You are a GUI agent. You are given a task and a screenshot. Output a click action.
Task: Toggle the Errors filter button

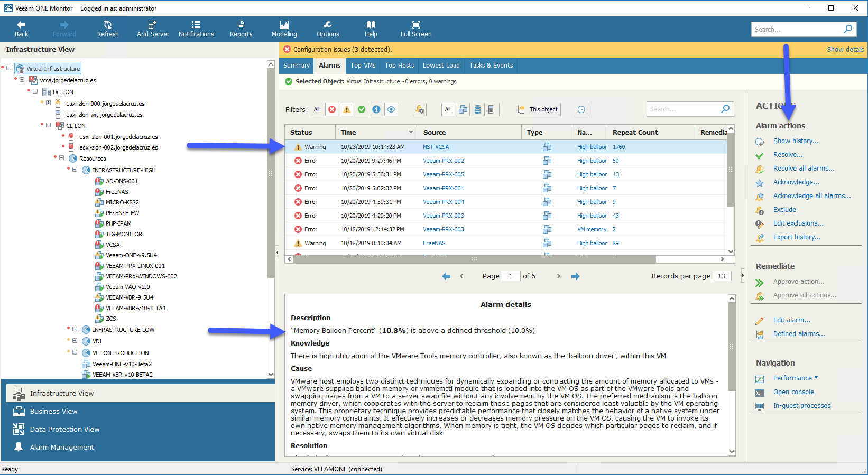[332, 109]
